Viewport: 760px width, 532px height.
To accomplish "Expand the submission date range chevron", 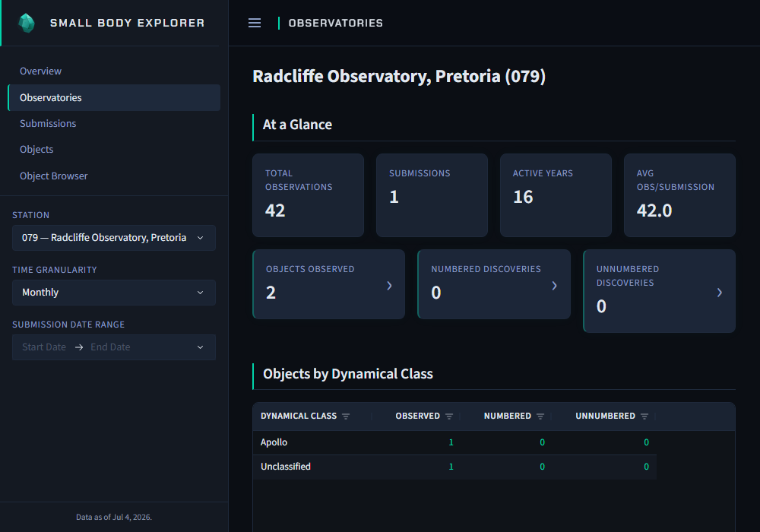I will coord(200,347).
